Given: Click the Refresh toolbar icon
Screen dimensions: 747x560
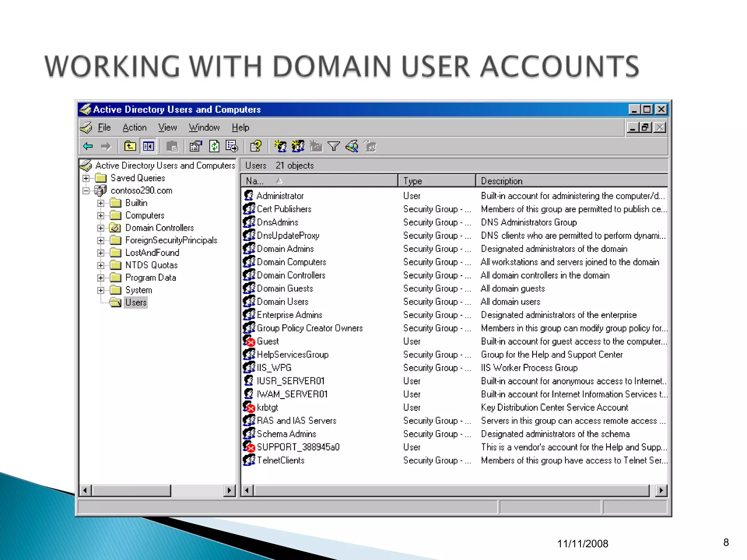Looking at the screenshot, I should pyautogui.click(x=214, y=147).
